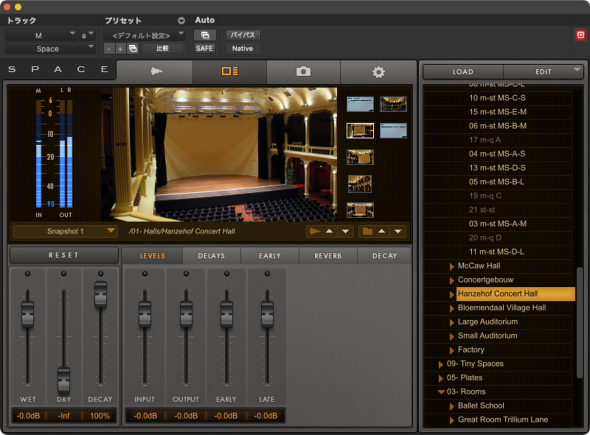
Task: Select the picture preset browser view icon
Action: [230, 71]
